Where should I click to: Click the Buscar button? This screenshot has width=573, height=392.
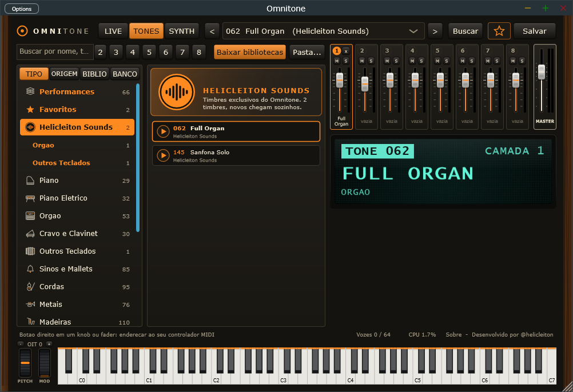465,31
